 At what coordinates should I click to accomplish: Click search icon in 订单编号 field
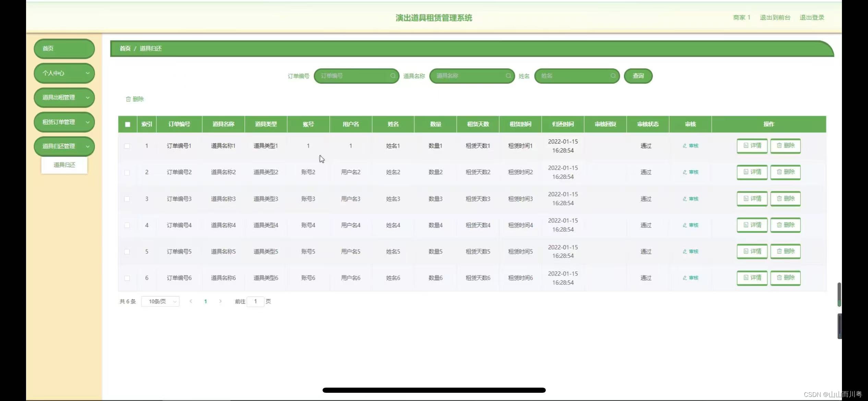(393, 76)
